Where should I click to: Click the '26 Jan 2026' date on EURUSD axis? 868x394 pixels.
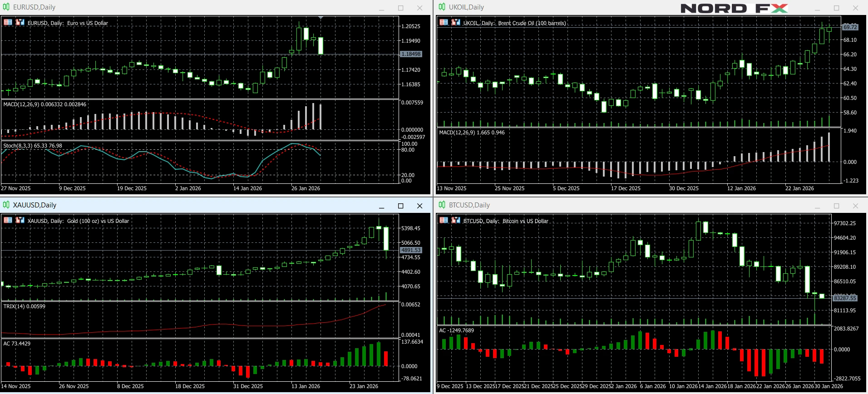click(x=306, y=188)
